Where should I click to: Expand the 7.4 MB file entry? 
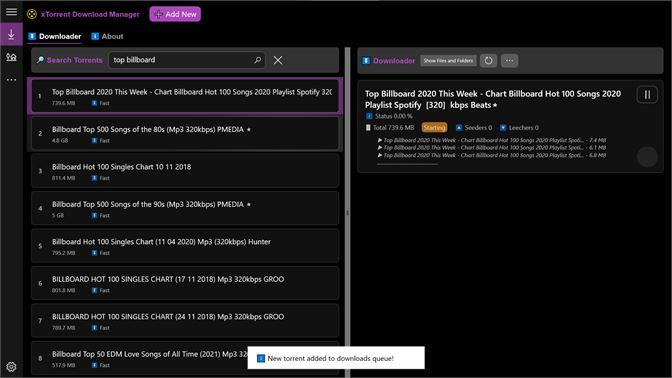492,140
